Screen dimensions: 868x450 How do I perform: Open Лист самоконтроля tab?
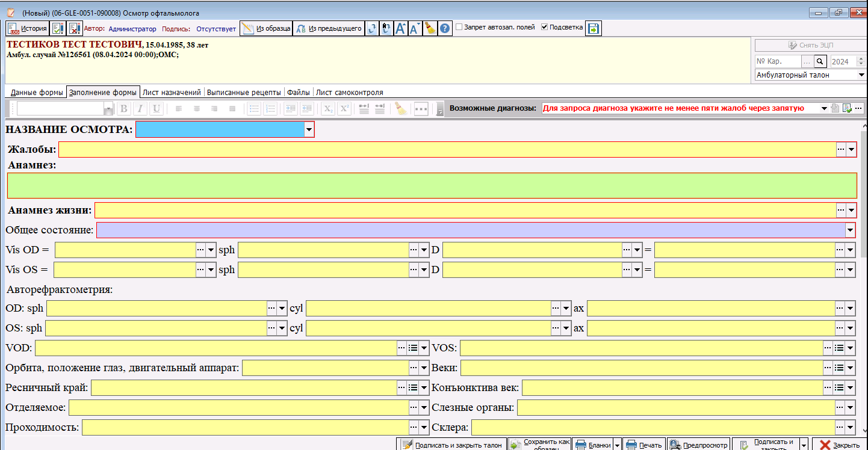tap(350, 93)
